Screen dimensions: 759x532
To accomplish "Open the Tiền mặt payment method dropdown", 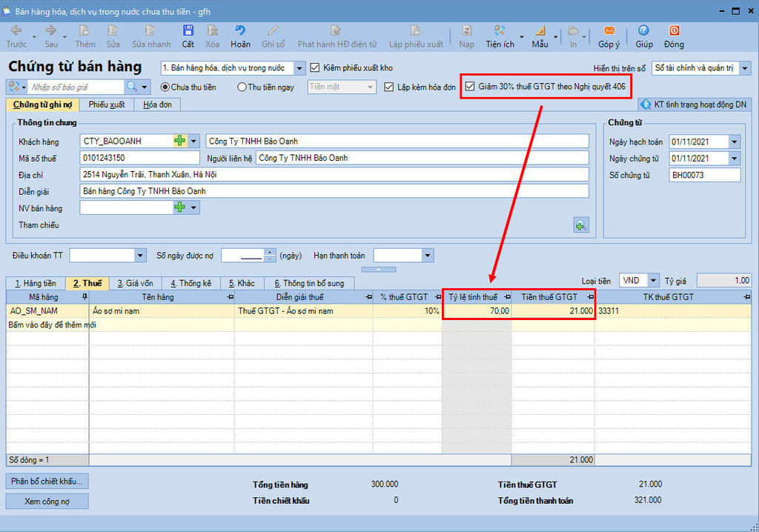I will (371, 87).
